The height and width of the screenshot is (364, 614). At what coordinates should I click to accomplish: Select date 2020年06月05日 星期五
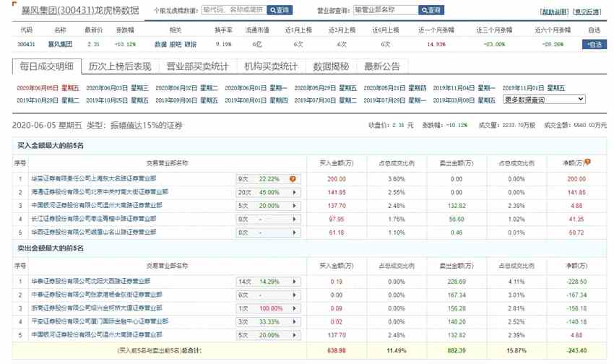coord(48,88)
